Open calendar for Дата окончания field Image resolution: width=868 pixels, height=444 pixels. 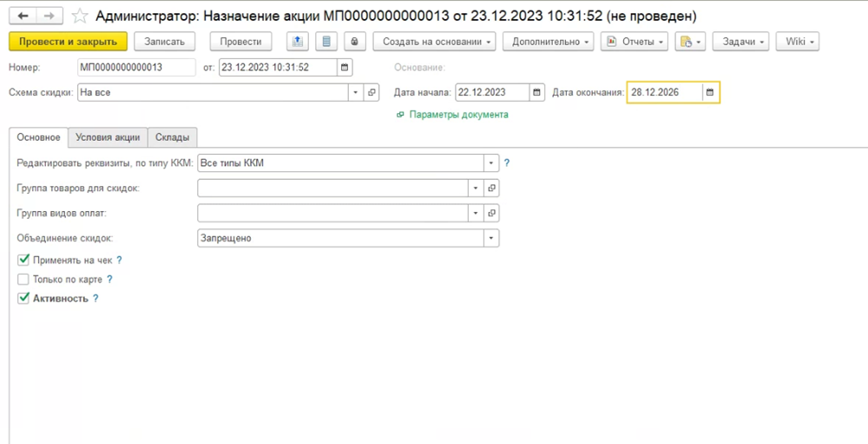[710, 92]
